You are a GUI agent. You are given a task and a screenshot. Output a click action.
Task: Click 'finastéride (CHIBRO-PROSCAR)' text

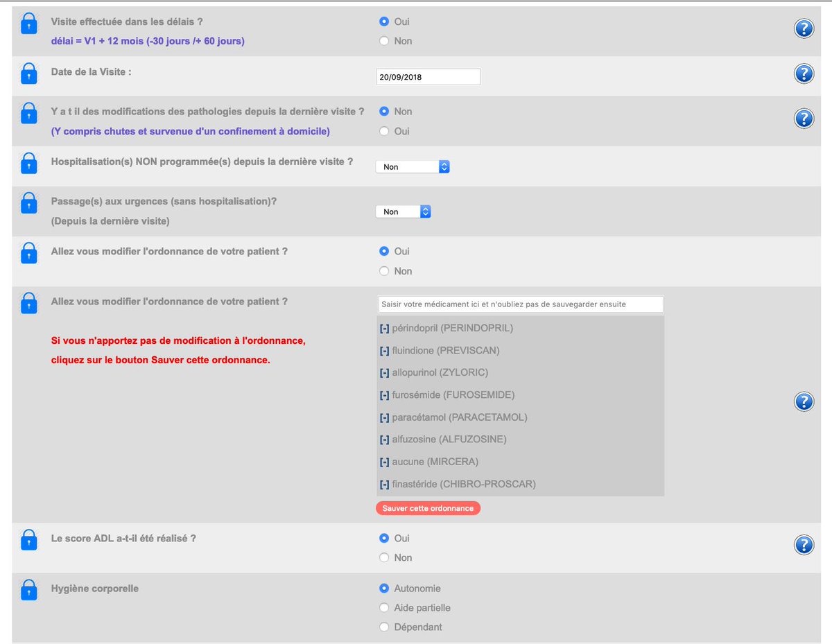tap(464, 484)
